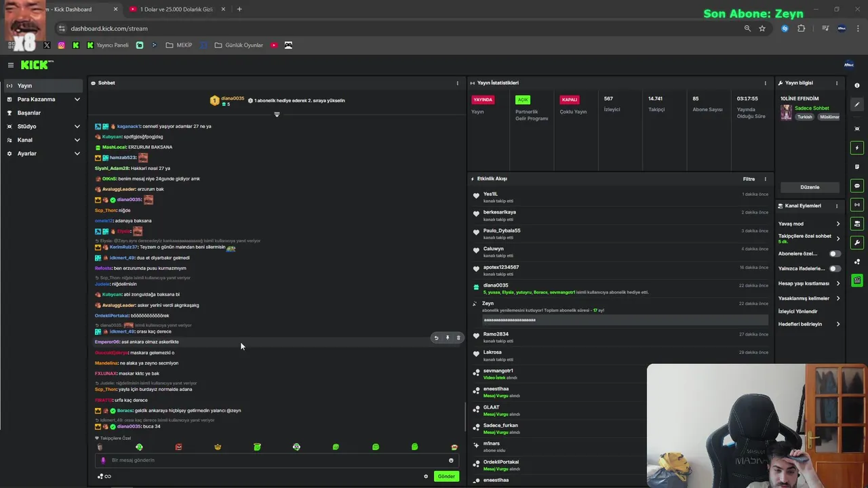The image size is (868, 488).
Task: Toggle Abonelere özel chat switch
Action: pyautogui.click(x=835, y=253)
